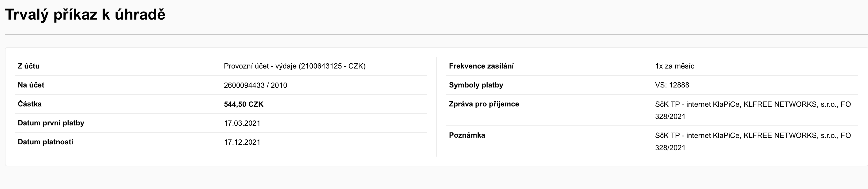Click the "Poznámka" field label
Viewport: 868px width, 189px height.
[467, 135]
